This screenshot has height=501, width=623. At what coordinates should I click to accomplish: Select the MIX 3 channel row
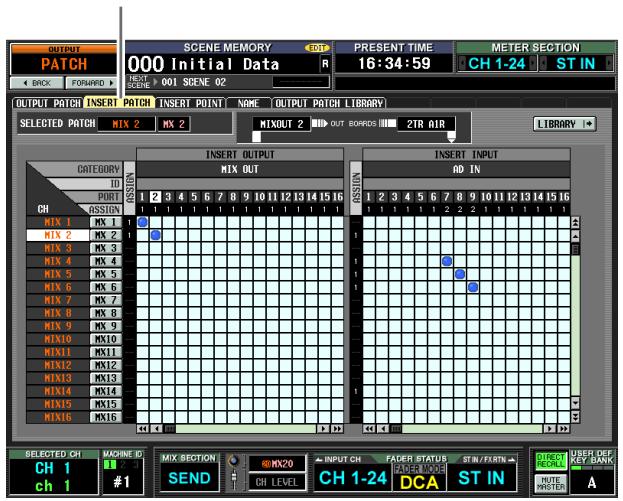[x=58, y=248]
